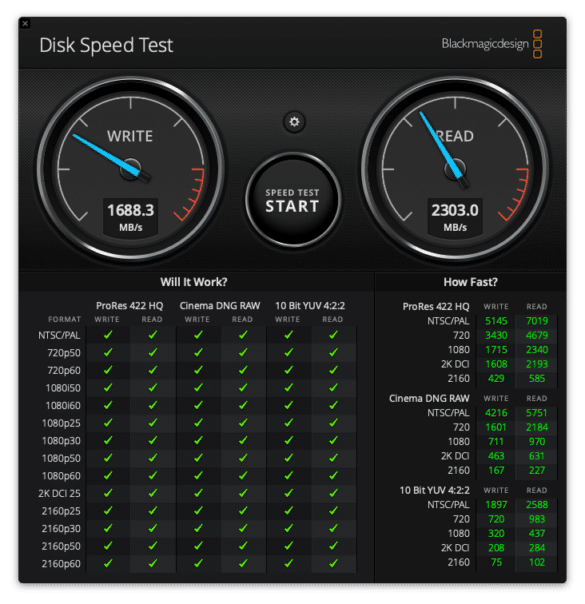Image resolution: width=585 pixels, height=604 pixels.
Task: Click the WRITE gauge label
Action: 130,136
